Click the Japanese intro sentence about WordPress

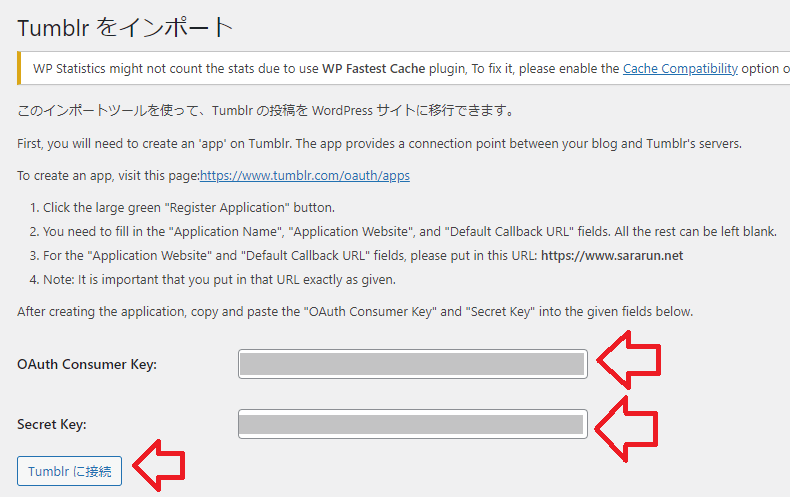(x=267, y=110)
